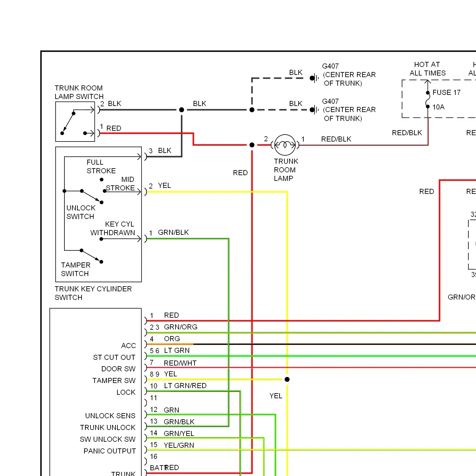Screen dimensions: 476x476
Task: Click the 'KEY CYL WITHDRAWN' label
Action: coord(113,228)
